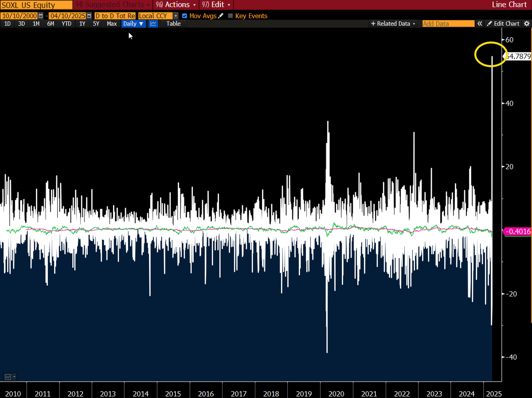The height and width of the screenshot is (398, 532).
Task: Select the 3D range tab
Action: (22, 24)
